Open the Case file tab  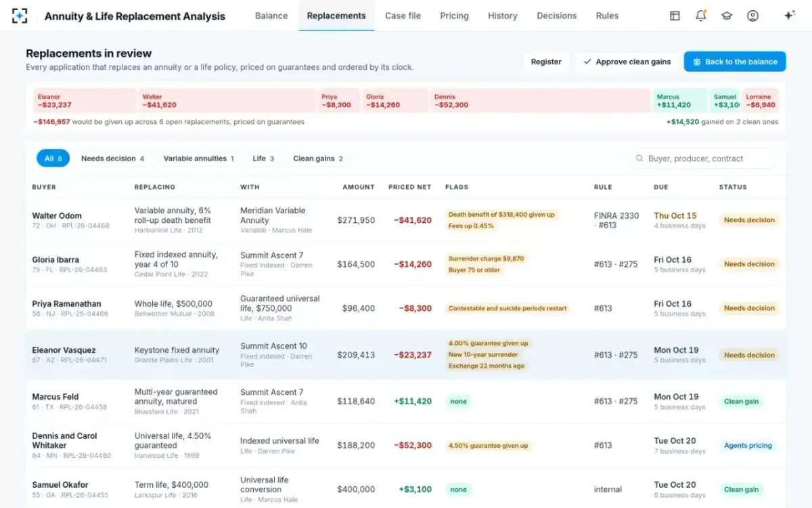coord(403,16)
